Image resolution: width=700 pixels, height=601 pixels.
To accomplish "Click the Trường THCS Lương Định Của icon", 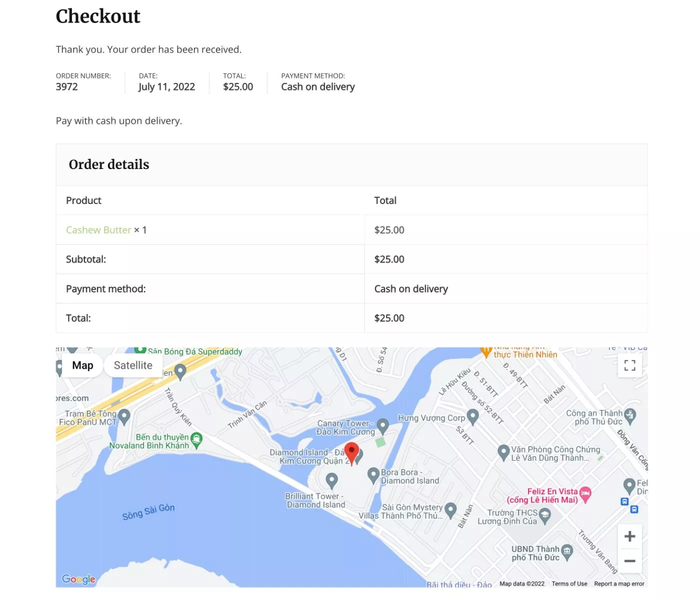I will pyautogui.click(x=545, y=515).
